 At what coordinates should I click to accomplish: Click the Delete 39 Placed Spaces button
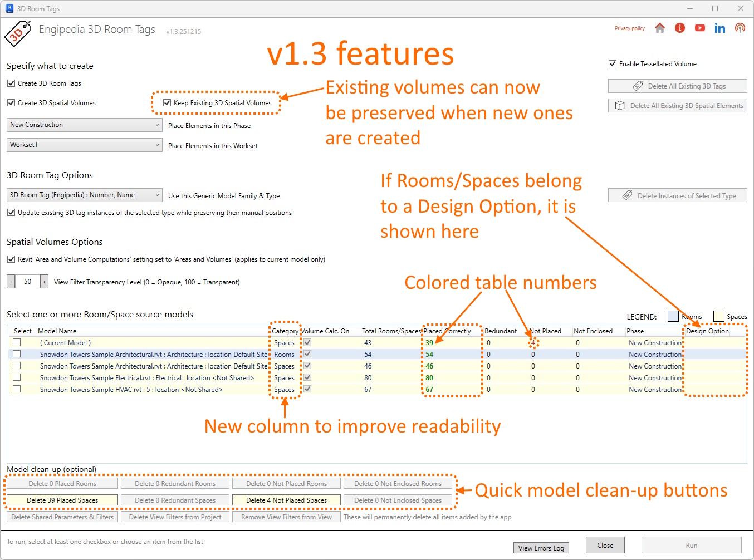point(62,500)
